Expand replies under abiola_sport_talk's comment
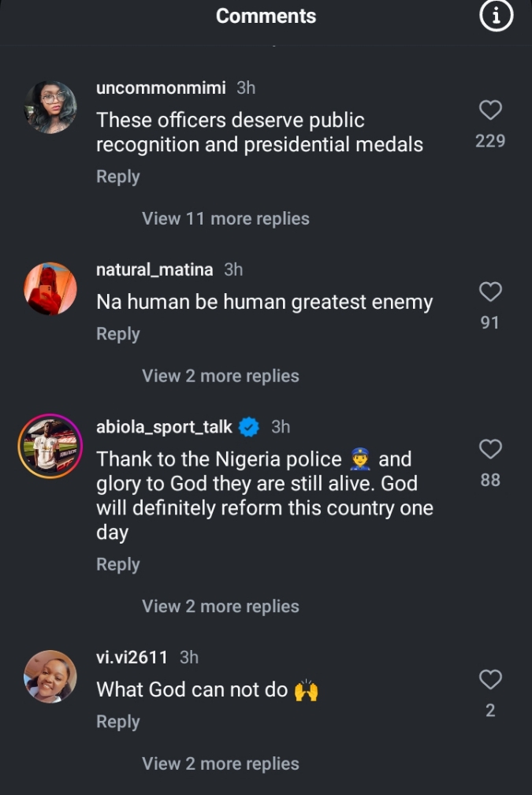532x795 pixels. click(x=221, y=606)
